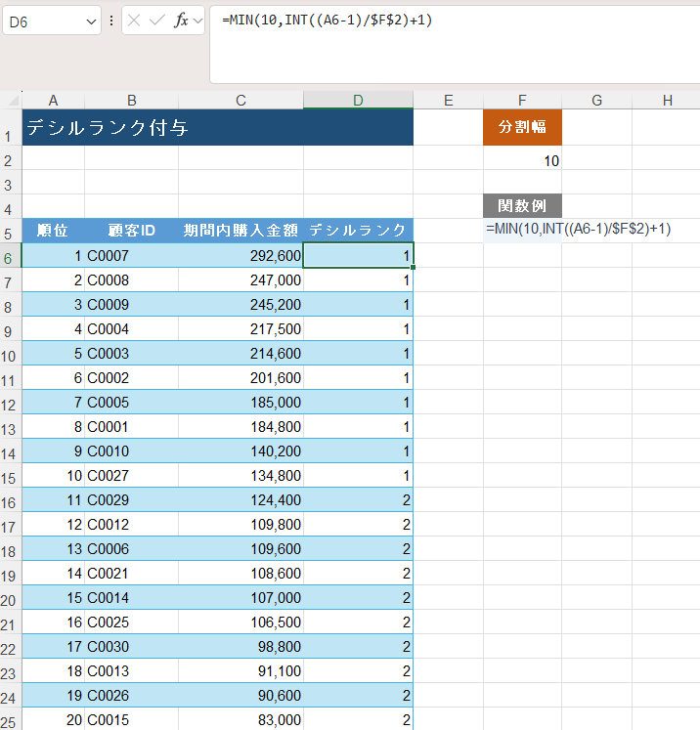This screenshot has height=730, width=700.
Task: Click the title cell デシルランク付与
Action: 217,128
